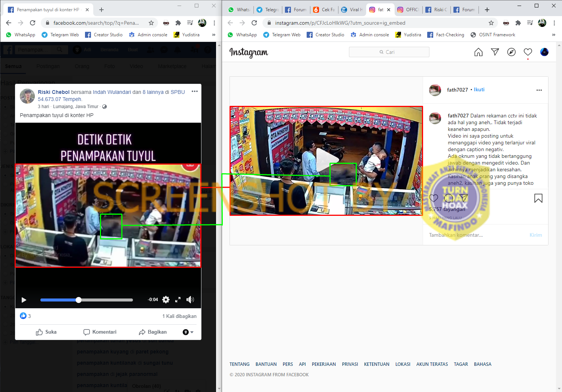Click Instagram address bar URL
The width and height of the screenshot is (562, 392).
tap(340, 23)
